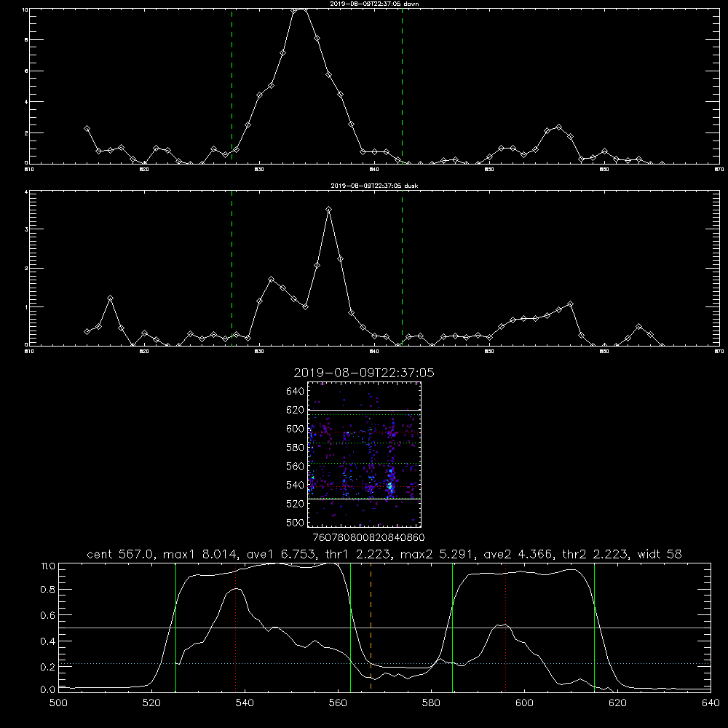Image resolution: width=728 pixels, height=728 pixels.
Task: Select the 'max2 5.291' statistic
Action: click(438, 554)
